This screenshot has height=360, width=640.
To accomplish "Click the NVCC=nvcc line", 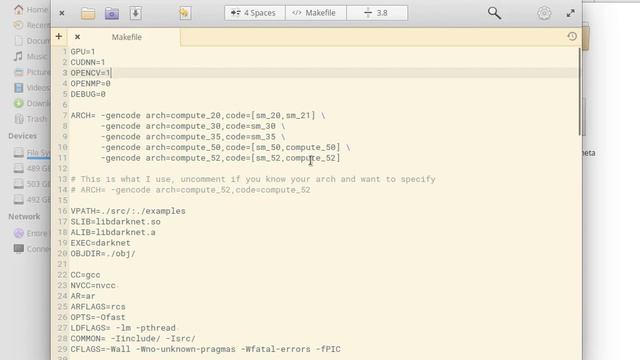I will coord(93,285).
